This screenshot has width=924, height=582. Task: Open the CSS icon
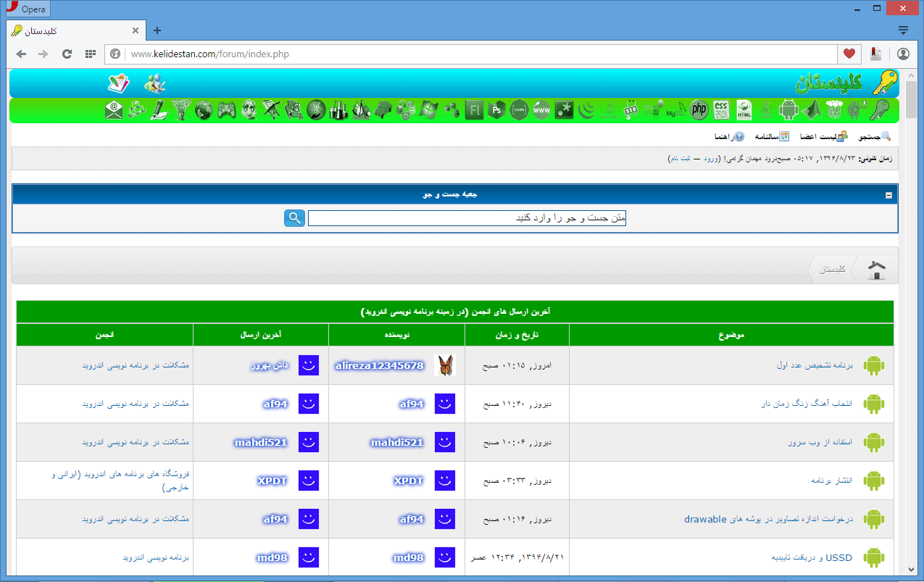tap(721, 109)
